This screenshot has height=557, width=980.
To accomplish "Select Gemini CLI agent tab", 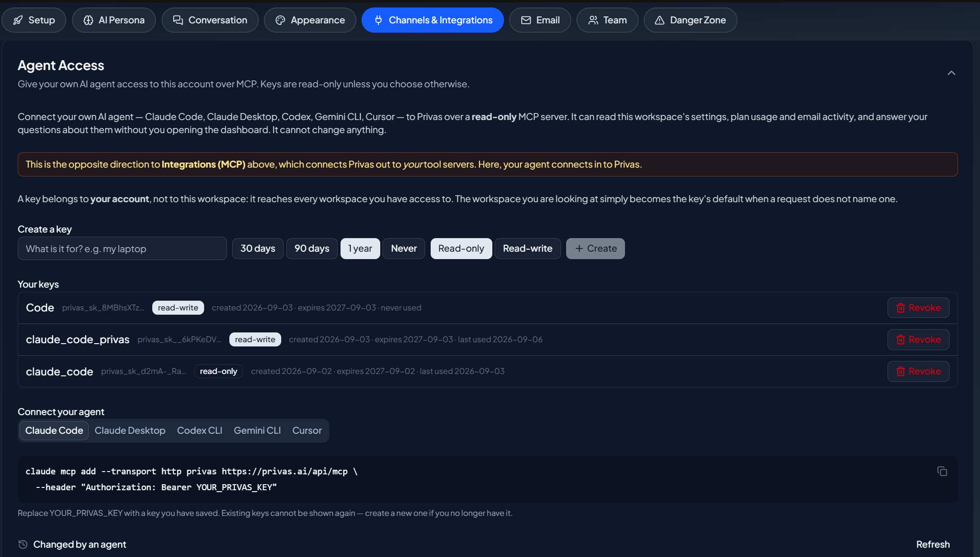I will [x=257, y=430].
